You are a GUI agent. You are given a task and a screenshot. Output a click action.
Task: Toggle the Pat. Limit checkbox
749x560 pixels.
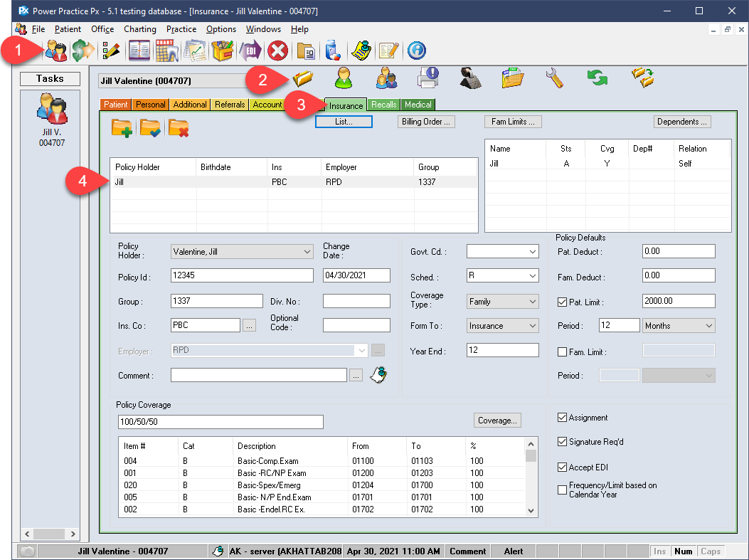[x=562, y=302]
